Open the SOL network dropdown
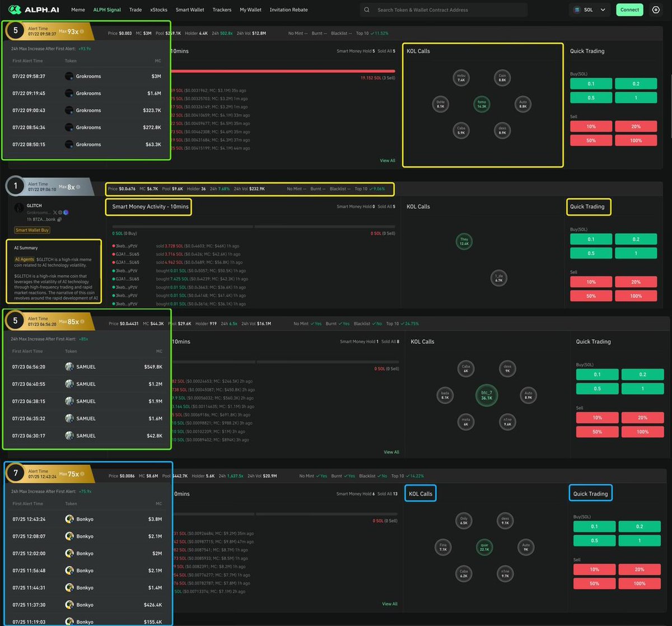 coord(590,10)
